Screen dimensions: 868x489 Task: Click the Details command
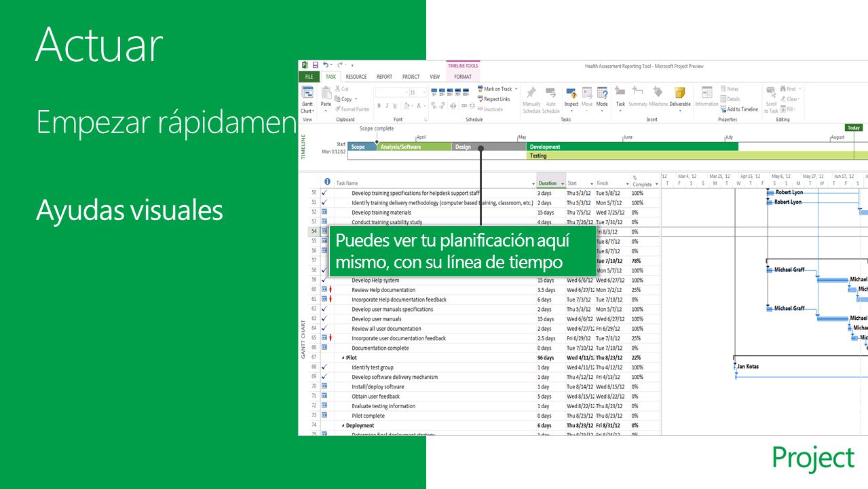click(730, 99)
